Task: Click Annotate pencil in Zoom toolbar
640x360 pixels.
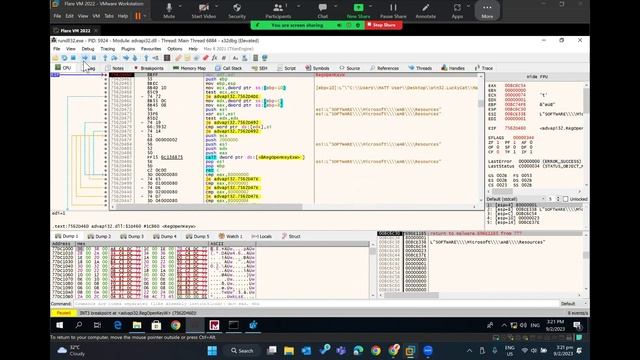Action: tap(425, 11)
